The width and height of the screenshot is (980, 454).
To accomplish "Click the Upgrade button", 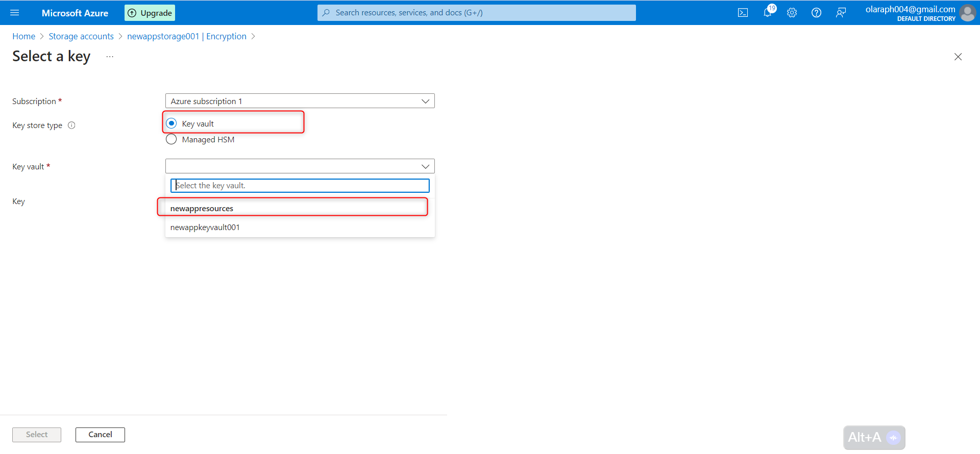I will [x=150, y=13].
